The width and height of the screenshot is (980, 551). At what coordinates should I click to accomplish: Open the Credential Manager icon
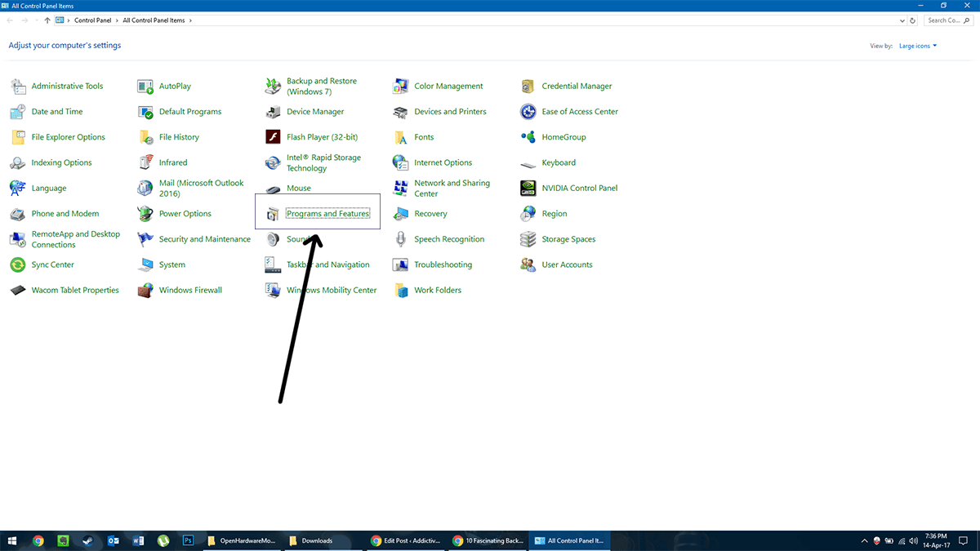pos(528,86)
